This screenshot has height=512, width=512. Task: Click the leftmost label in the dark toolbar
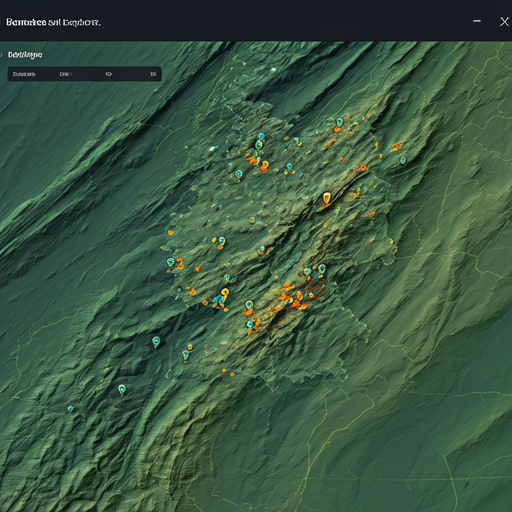(24, 74)
